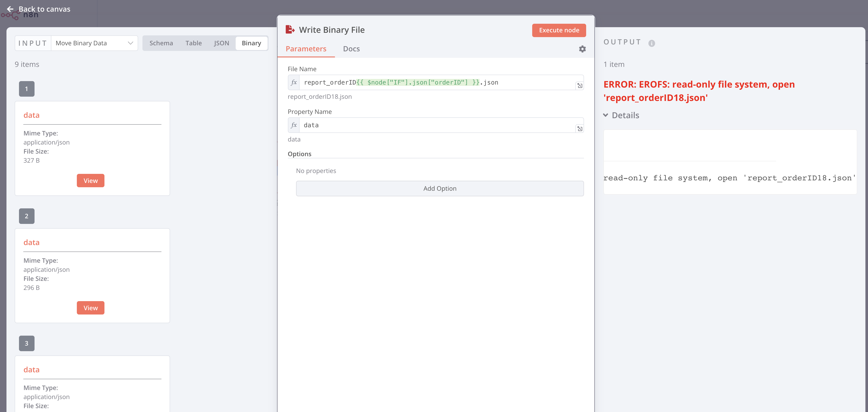Click the Output info icon
The image size is (868, 412).
pyautogui.click(x=651, y=43)
